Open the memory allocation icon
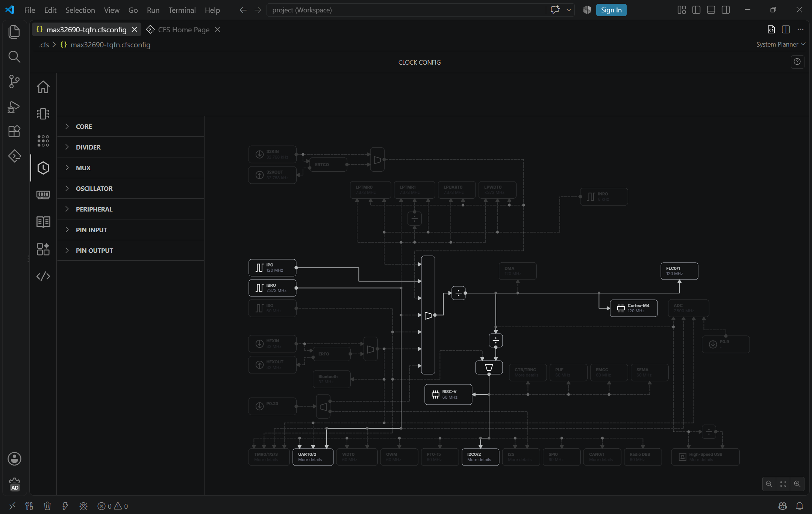This screenshot has width=812, height=514. pos(43,195)
